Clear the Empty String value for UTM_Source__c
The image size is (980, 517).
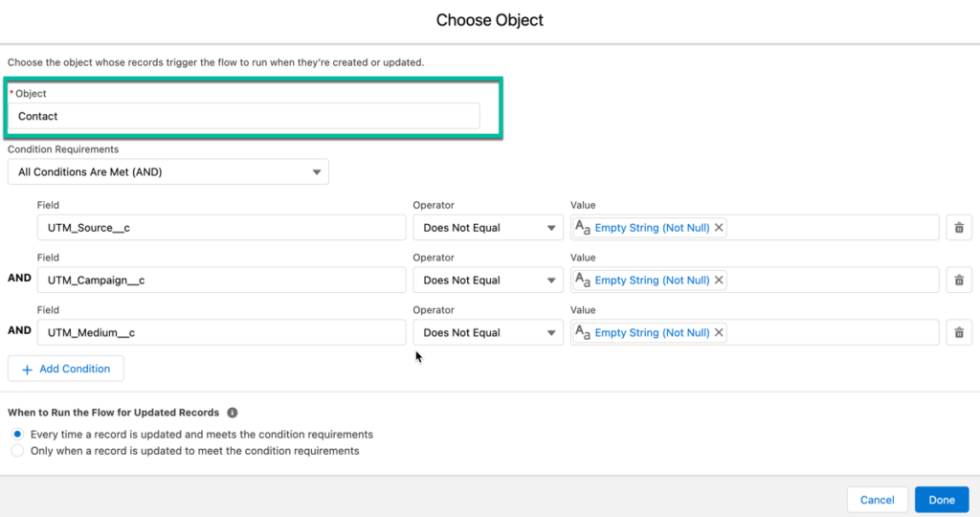(x=719, y=228)
